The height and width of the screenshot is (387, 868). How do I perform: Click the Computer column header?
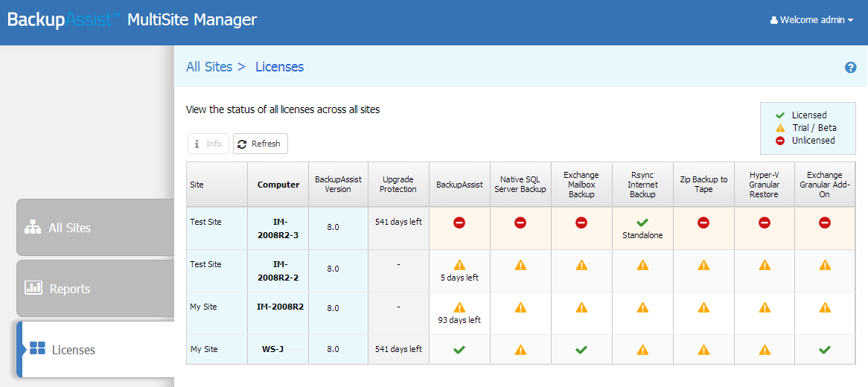[278, 185]
